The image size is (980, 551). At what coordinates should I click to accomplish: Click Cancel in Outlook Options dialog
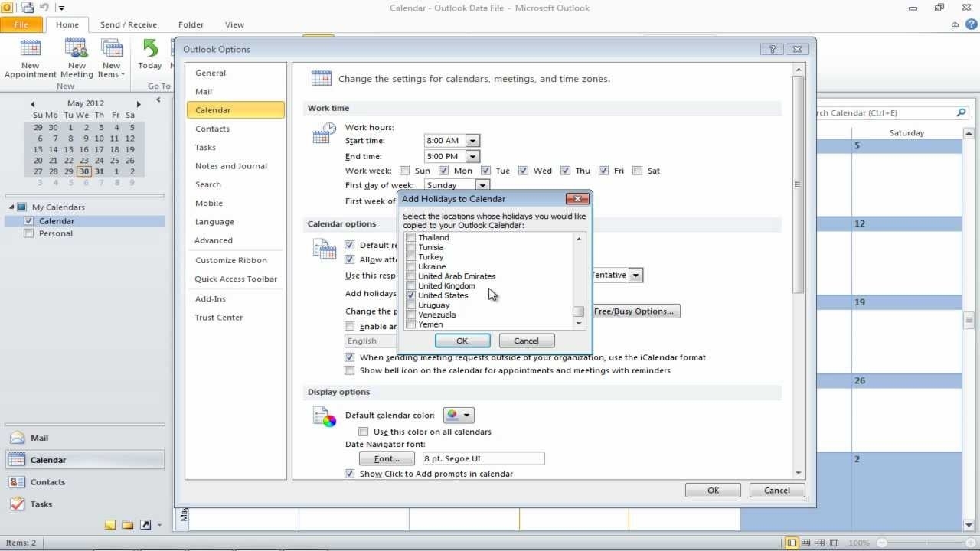click(776, 491)
